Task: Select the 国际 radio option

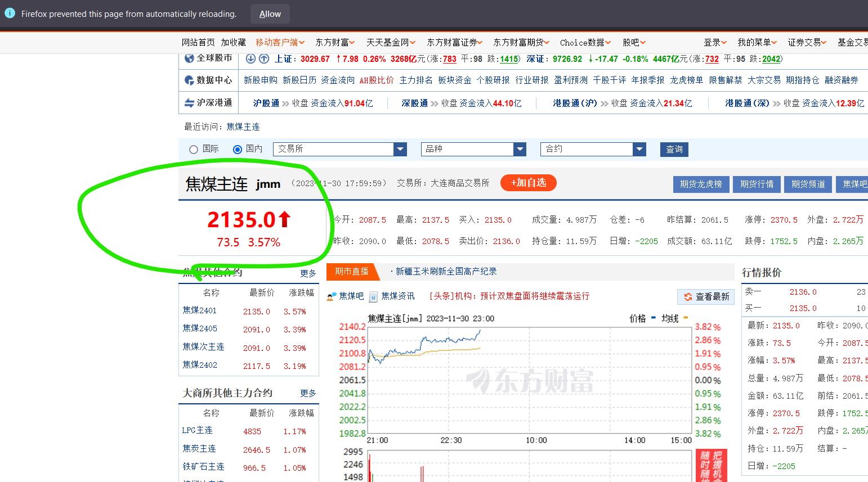Action: (x=194, y=149)
